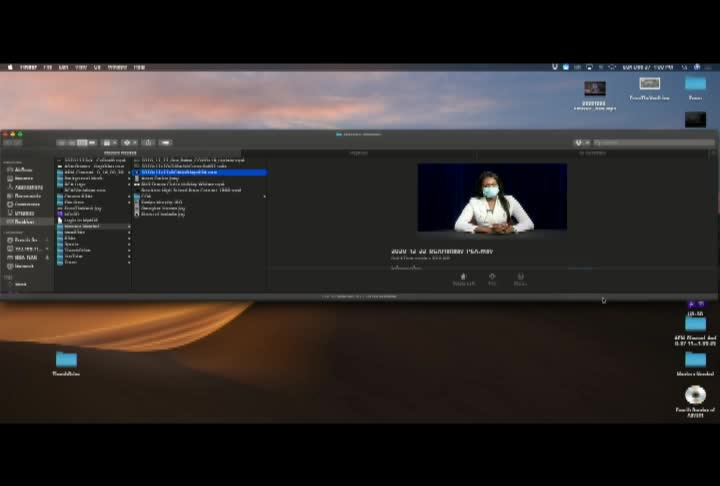Open AirDrop in the Finder sidebar
This screenshot has width=720, height=486.
[x=23, y=170]
